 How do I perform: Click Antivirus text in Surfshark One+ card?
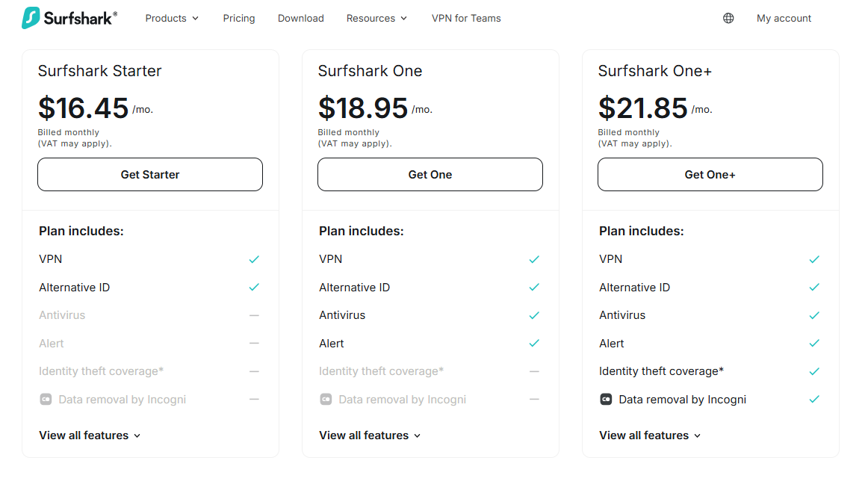[622, 315]
